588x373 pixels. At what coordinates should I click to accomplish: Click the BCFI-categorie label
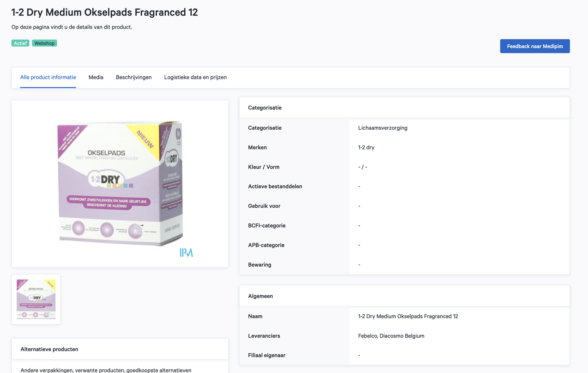click(x=267, y=225)
